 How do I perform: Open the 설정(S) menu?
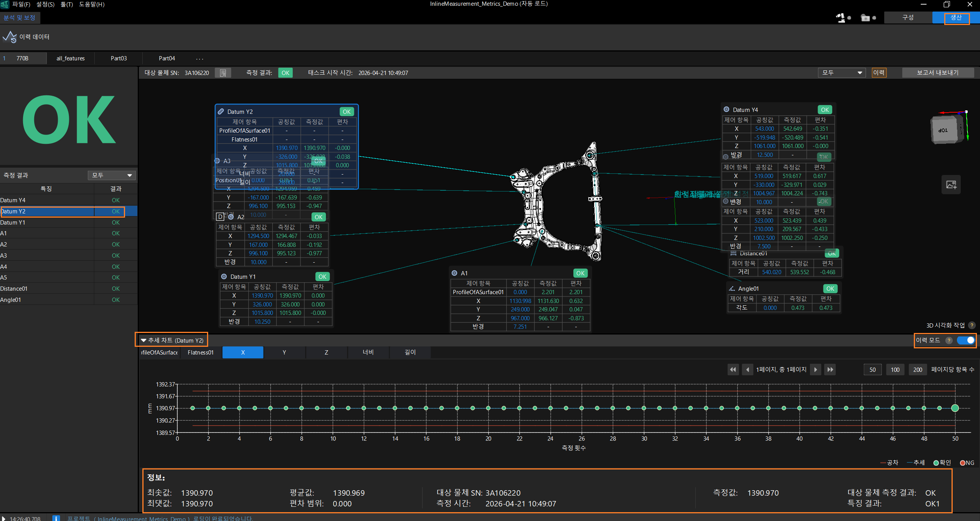45,4
